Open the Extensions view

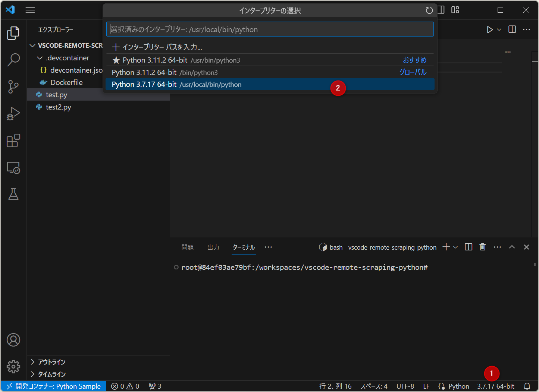coord(13,140)
